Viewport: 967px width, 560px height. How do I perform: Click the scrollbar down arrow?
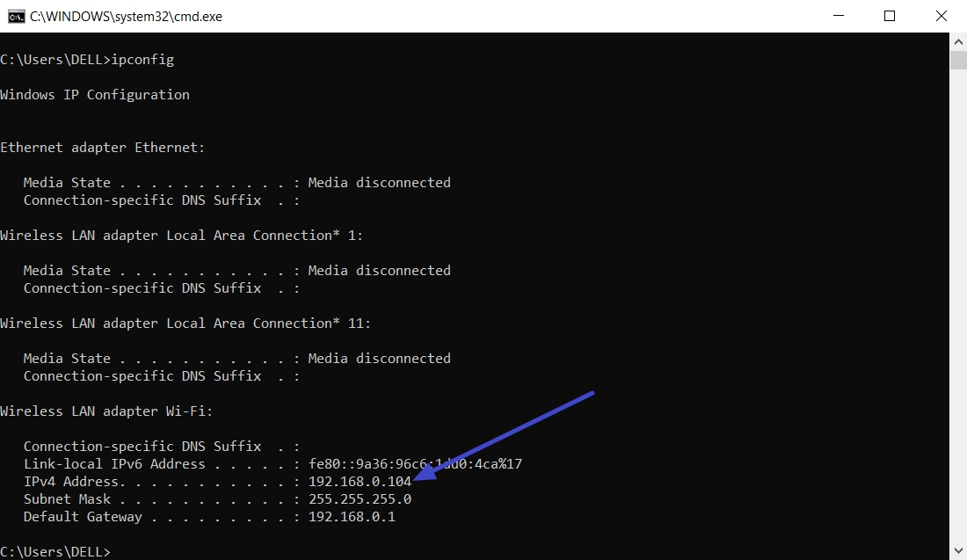tap(957, 550)
